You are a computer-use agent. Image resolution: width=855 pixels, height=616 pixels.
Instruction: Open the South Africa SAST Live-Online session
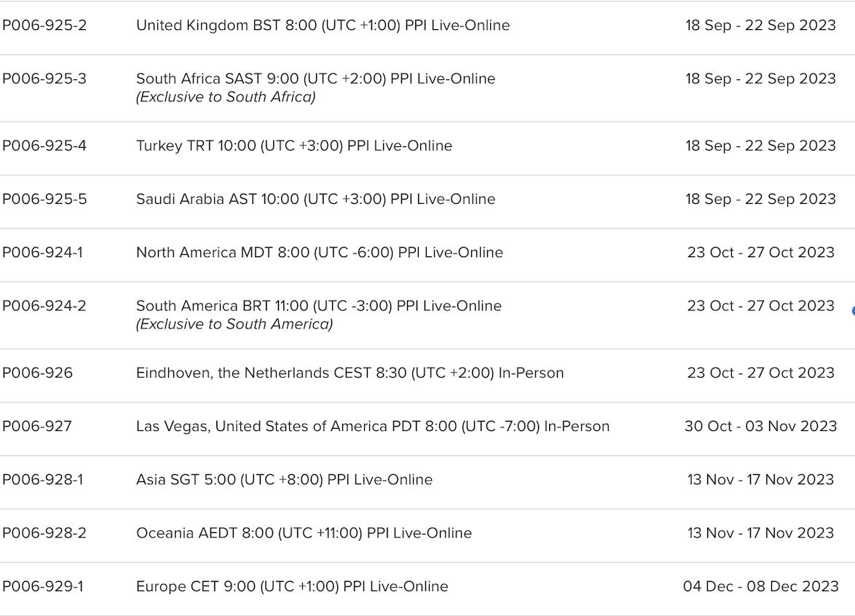[x=315, y=79]
